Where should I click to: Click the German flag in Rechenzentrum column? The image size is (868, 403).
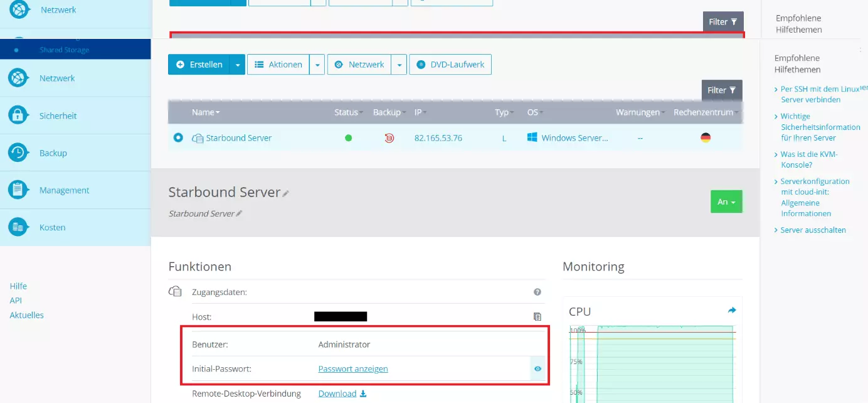coord(706,137)
